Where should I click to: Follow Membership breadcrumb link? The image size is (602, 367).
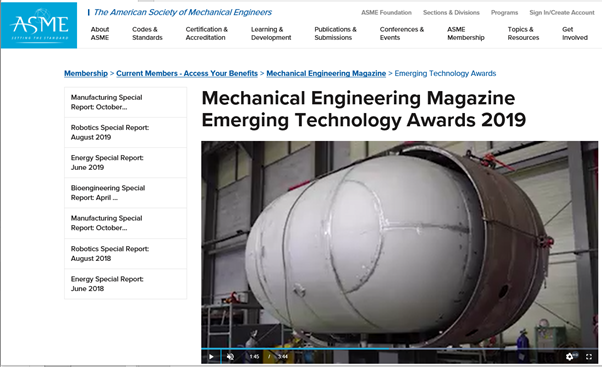(x=86, y=73)
